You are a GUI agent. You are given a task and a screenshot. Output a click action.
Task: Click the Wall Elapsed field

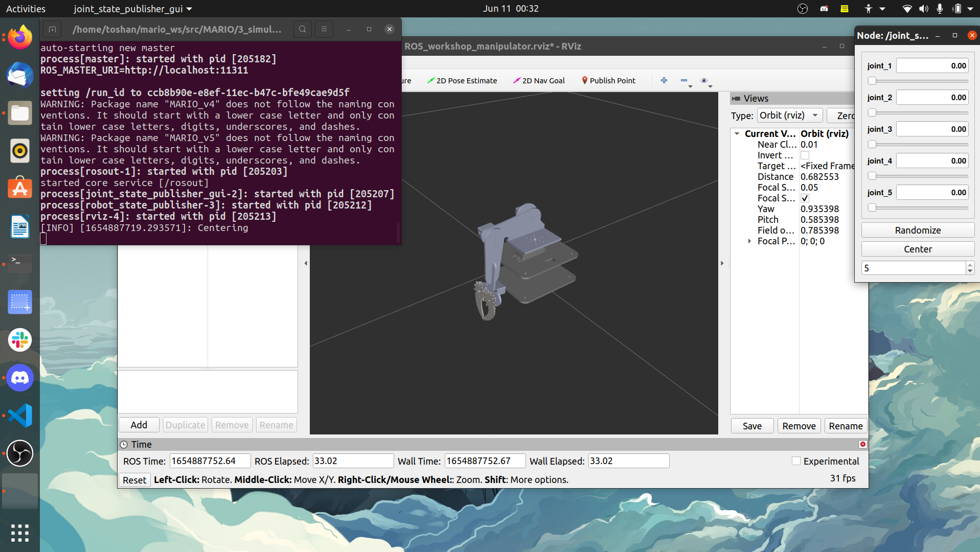628,461
